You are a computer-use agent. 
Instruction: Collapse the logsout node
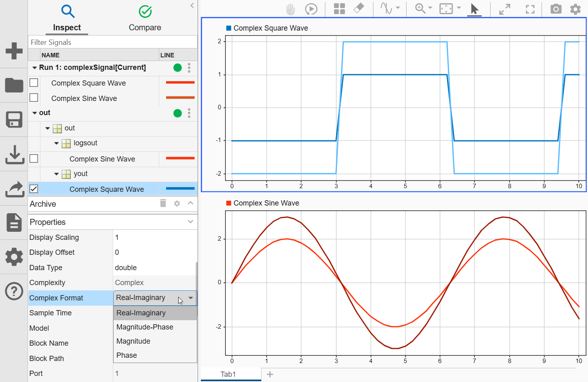pos(57,143)
